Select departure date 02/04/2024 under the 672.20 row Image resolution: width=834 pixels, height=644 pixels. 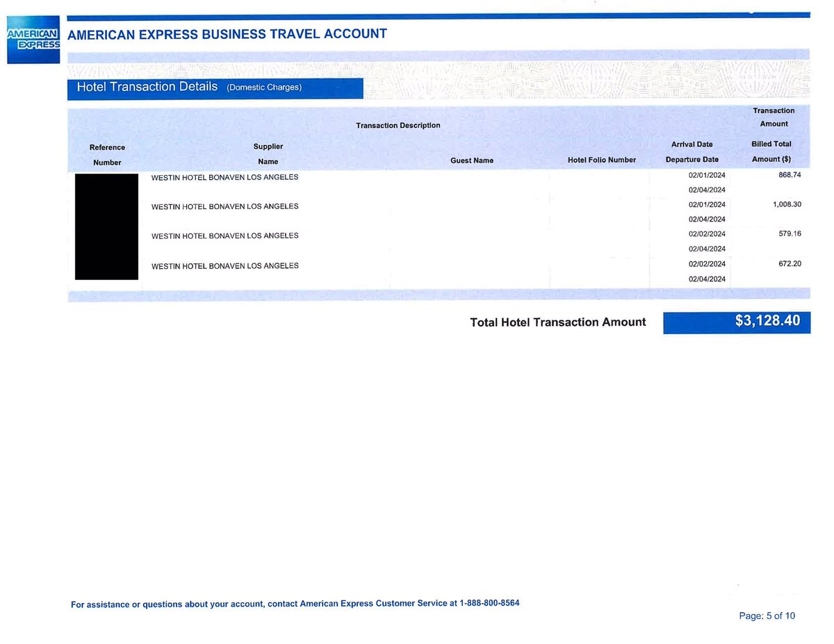pyautogui.click(x=707, y=279)
